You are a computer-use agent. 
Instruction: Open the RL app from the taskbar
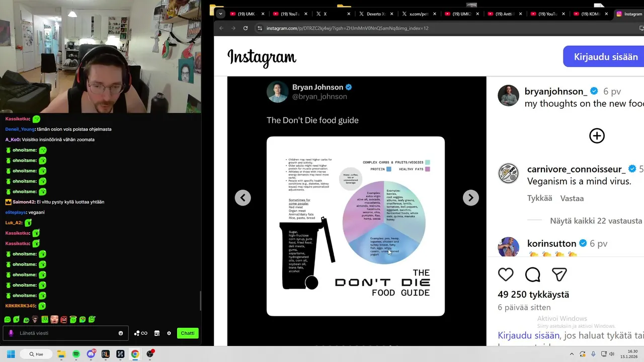pos(105,354)
